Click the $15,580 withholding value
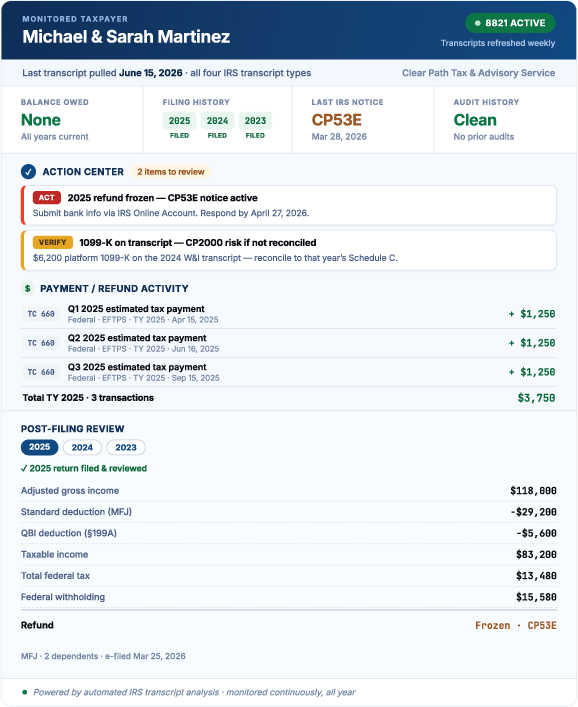This screenshot has width=578, height=707. click(536, 597)
